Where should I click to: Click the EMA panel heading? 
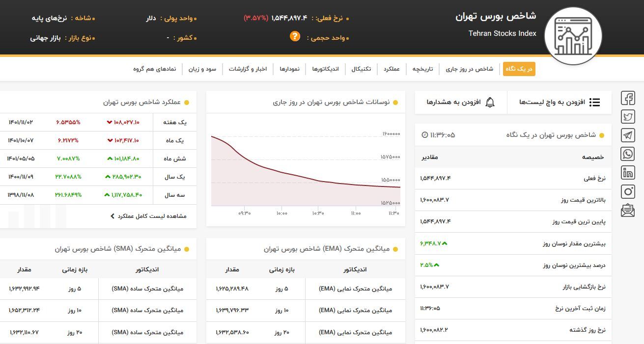click(327, 249)
